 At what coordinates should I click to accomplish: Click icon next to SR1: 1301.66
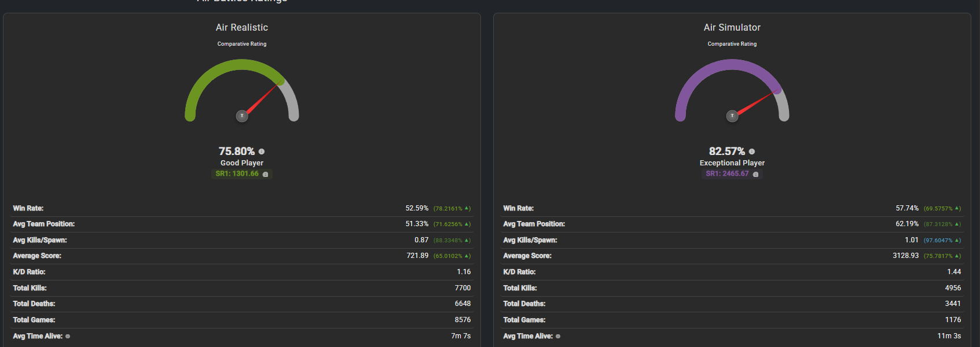click(266, 174)
